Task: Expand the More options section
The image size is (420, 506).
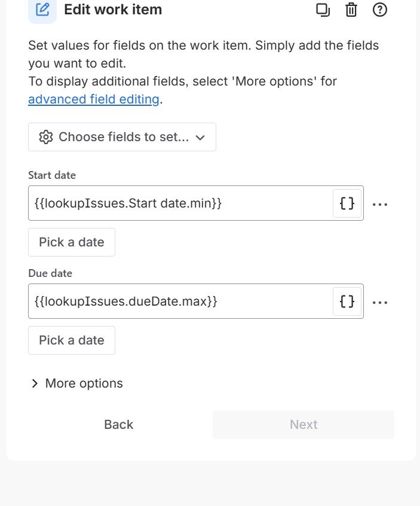Action: click(76, 383)
